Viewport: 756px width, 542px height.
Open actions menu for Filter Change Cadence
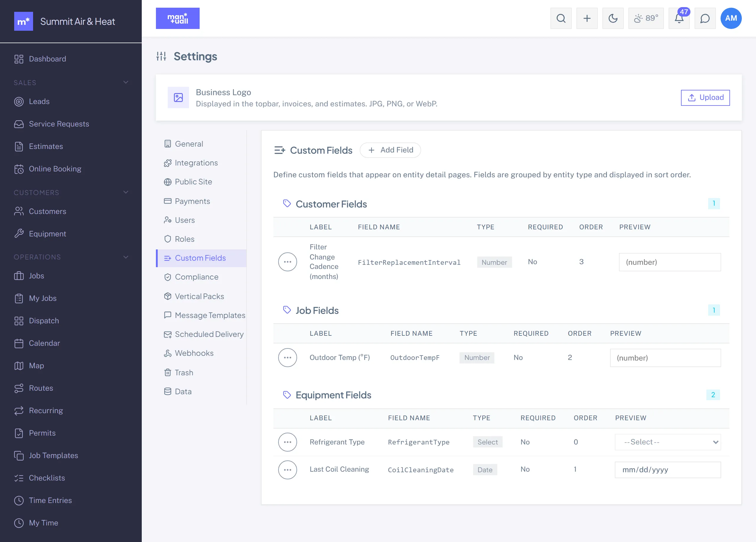(x=287, y=262)
